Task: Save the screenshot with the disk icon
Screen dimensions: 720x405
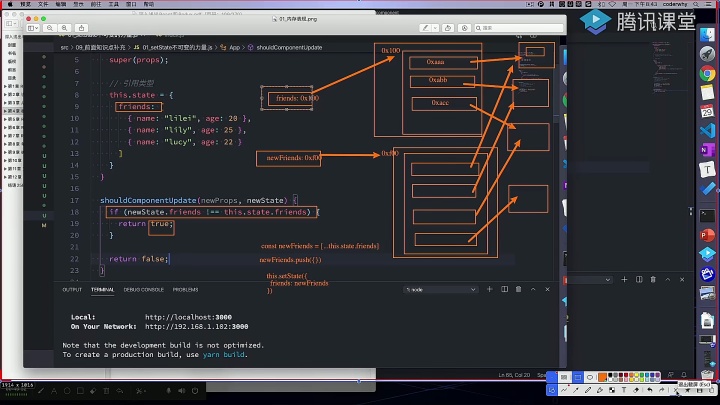Action: 699,390
